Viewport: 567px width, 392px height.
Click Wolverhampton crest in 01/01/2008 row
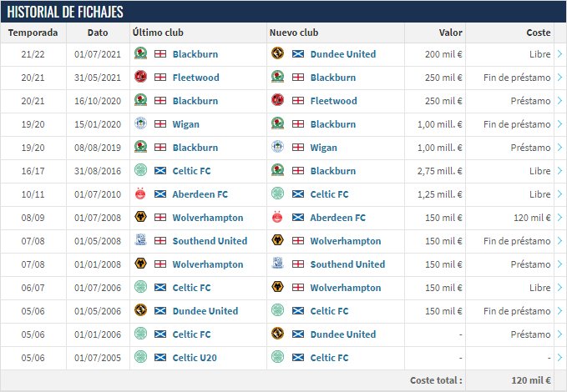tap(140, 264)
